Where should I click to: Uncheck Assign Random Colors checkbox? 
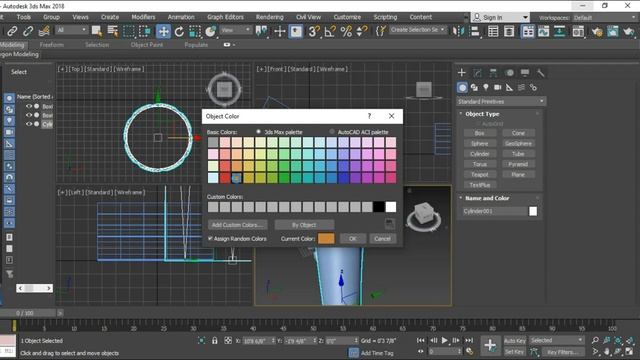210,238
